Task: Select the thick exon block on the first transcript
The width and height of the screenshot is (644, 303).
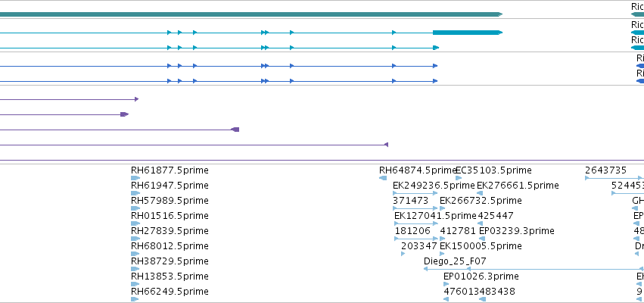Action: [x=468, y=33]
